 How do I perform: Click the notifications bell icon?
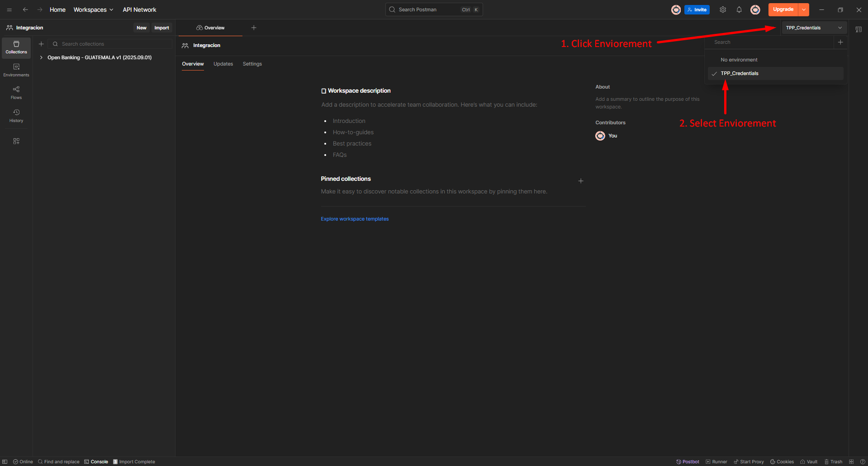(739, 9)
